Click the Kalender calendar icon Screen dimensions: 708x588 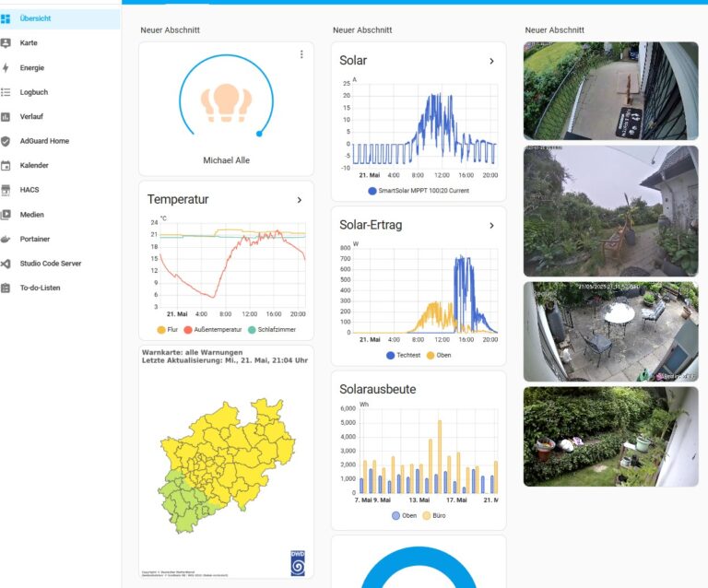(6, 166)
